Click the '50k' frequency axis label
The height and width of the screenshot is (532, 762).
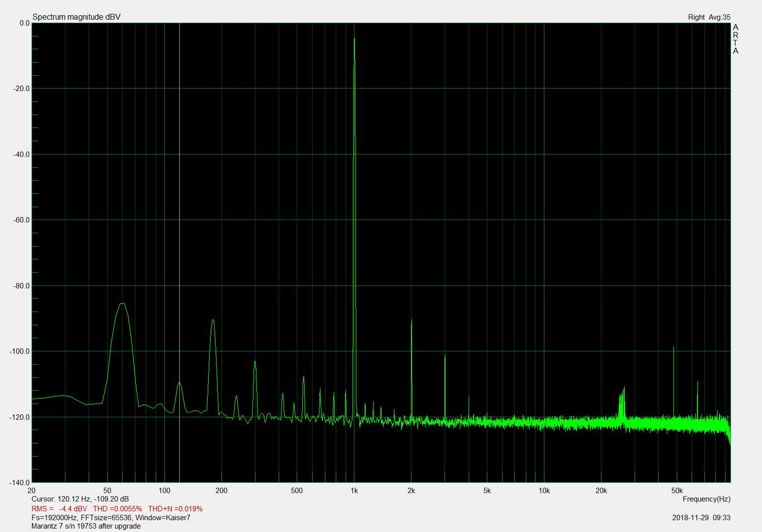point(677,491)
